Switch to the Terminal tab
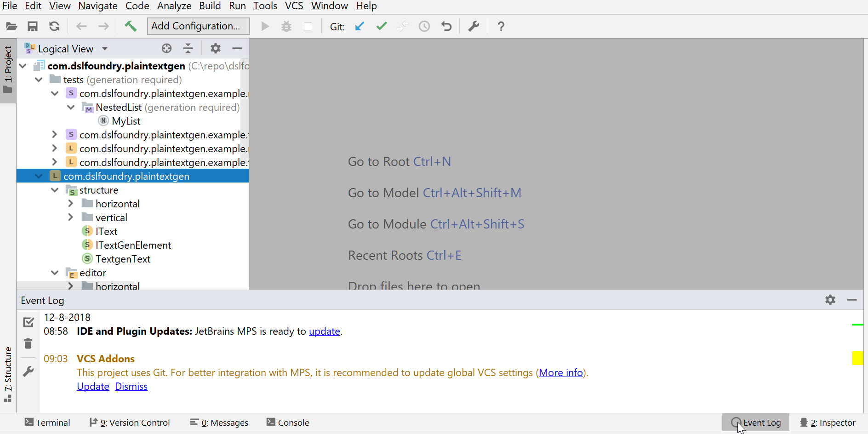The image size is (868, 434). [x=47, y=423]
